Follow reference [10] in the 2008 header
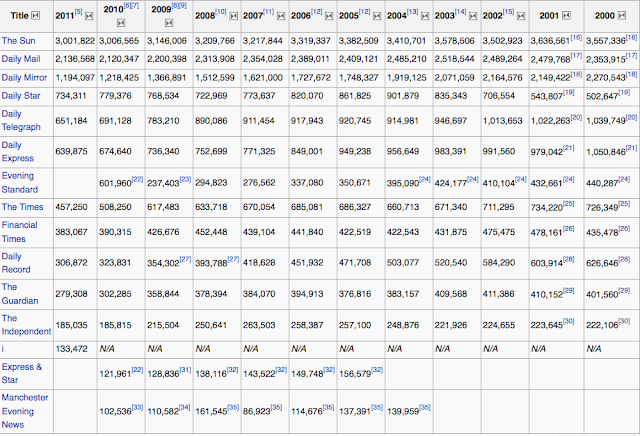Viewport: 640px width, 436px height. [220, 12]
